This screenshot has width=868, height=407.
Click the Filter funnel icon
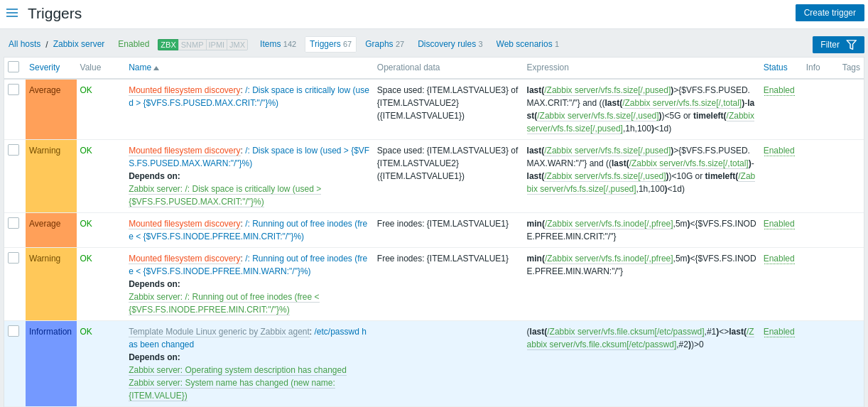tap(851, 45)
